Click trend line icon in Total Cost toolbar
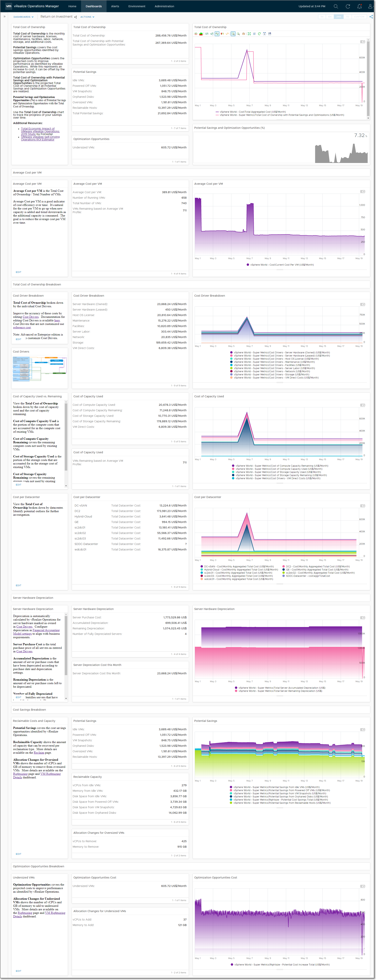376x980 pixels. (x=212, y=34)
